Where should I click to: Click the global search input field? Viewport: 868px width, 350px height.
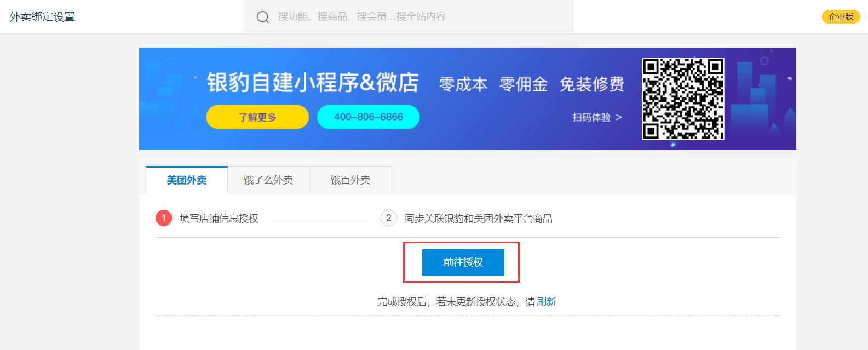411,16
